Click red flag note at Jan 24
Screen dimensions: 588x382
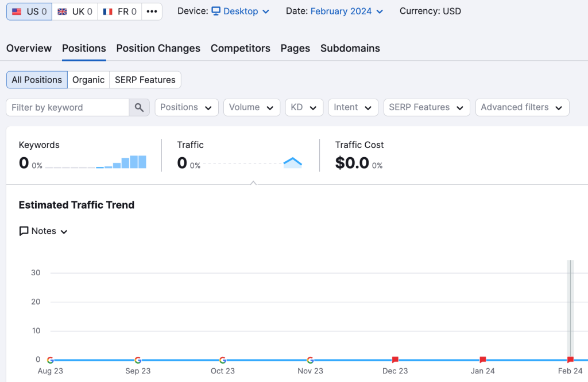[x=482, y=360]
